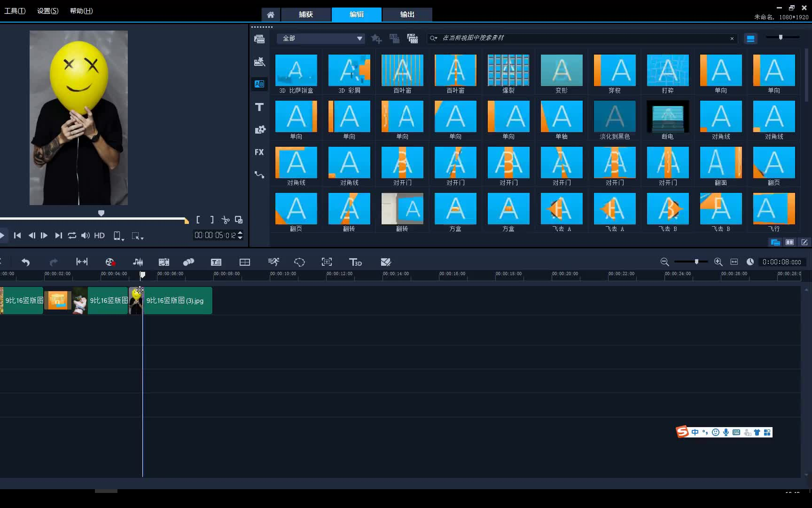Screen dimensions: 812x508
Task: Open the 工具(T) menu
Action: [x=14, y=10]
